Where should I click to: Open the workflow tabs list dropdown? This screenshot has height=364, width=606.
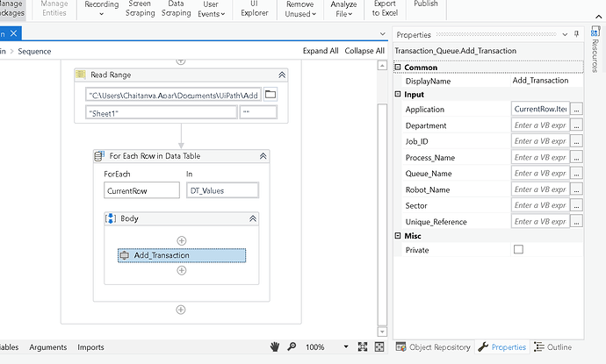tap(383, 34)
